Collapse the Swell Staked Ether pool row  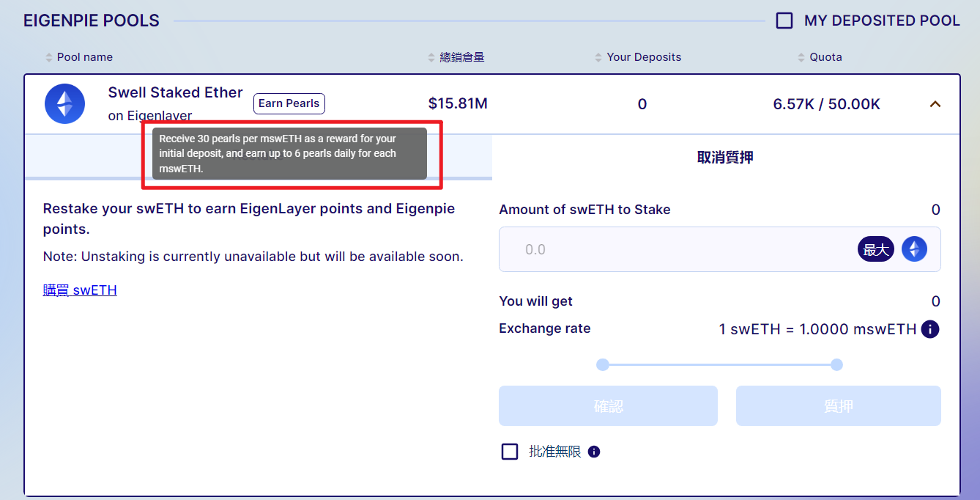coord(935,104)
